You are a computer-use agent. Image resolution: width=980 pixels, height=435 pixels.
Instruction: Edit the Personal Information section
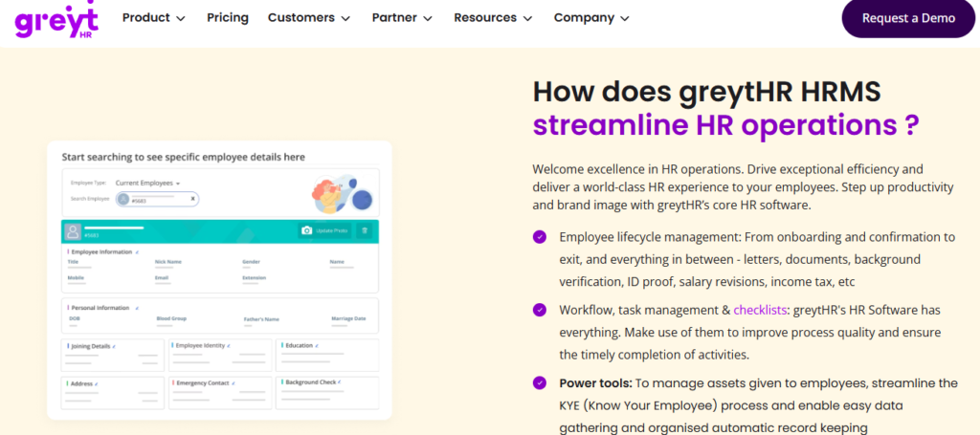[x=137, y=308]
